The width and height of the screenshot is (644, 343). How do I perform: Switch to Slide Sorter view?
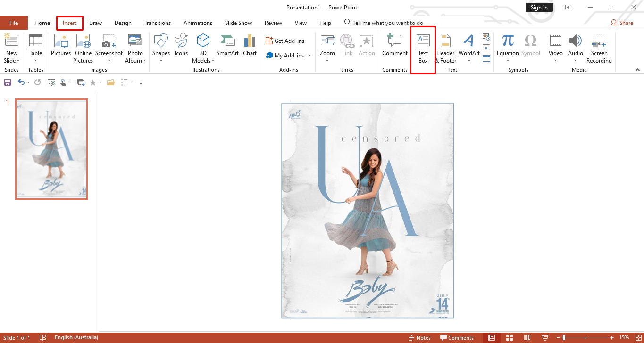(x=510, y=338)
